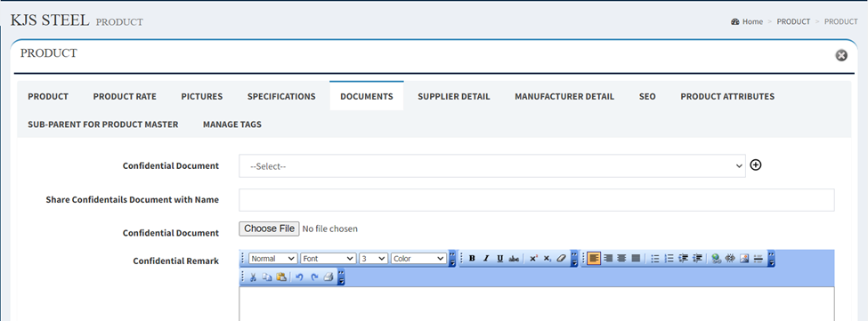Increase indent in editor

tap(697, 258)
